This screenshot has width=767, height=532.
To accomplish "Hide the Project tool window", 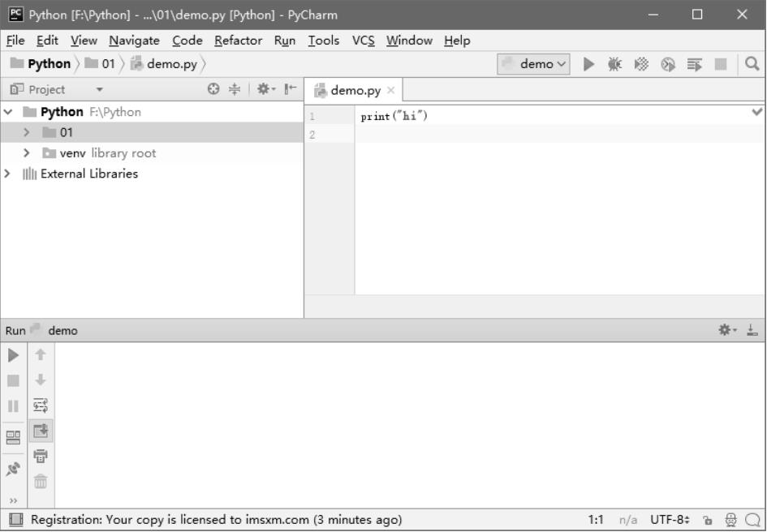I will point(291,88).
